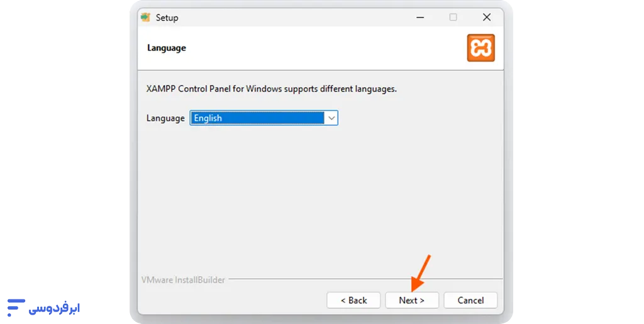
Task: Cancel the XAMPP setup
Action: click(x=470, y=300)
